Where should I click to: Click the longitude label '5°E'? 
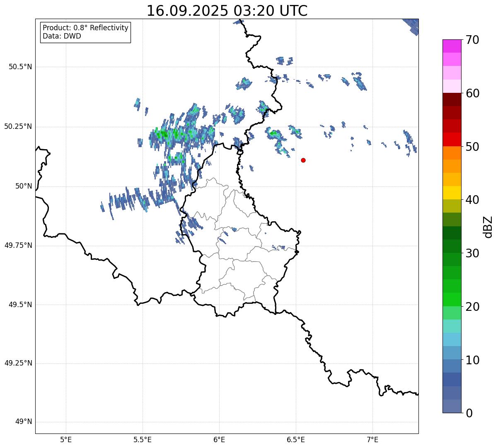[66, 439]
